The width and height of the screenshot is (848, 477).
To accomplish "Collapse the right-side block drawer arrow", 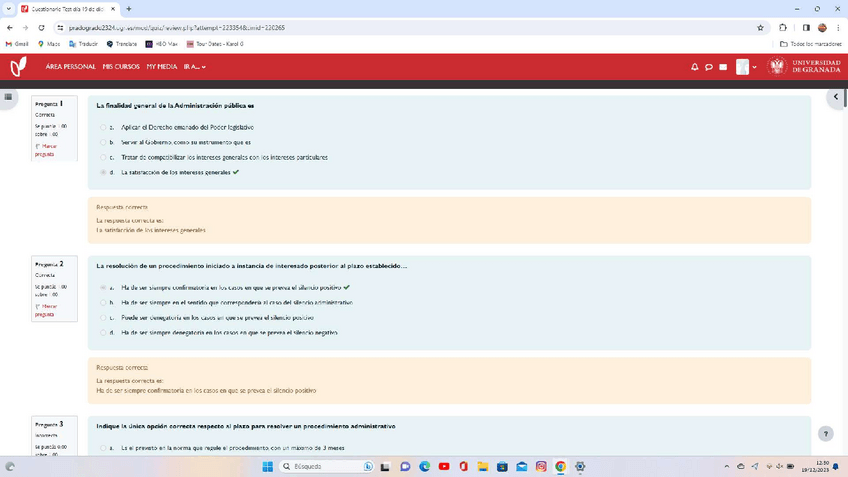I will pos(836,97).
